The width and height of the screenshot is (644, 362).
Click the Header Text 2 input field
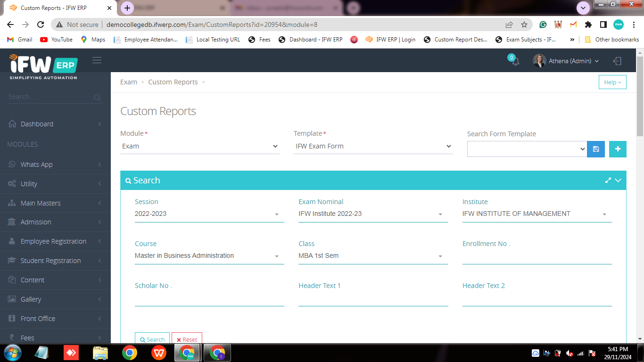(x=537, y=298)
